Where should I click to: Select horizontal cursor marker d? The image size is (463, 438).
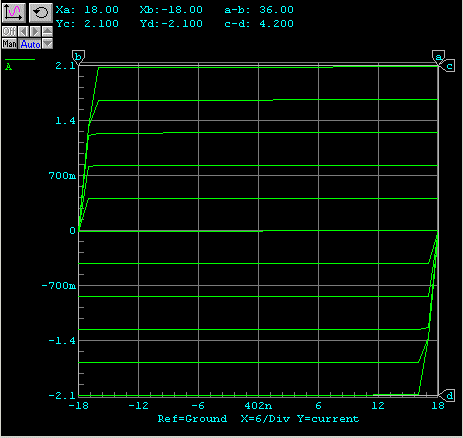(448, 396)
